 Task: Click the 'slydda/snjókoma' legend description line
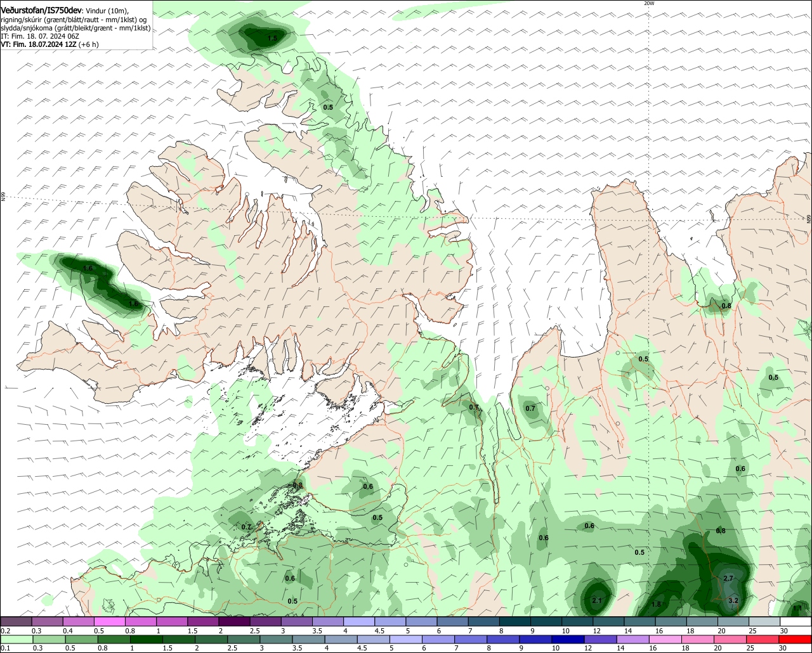tap(75, 28)
